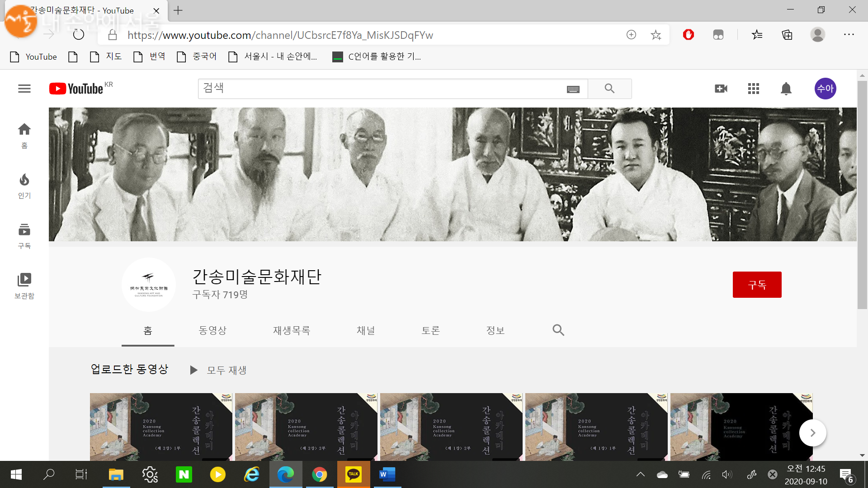The width and height of the screenshot is (868, 488).
Task: Open the YouTube hamburger guide menu
Action: pos(24,89)
